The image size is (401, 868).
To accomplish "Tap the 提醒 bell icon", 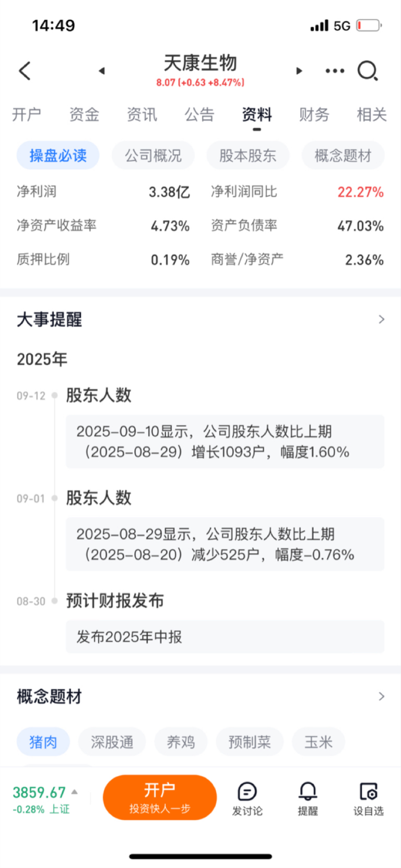I will [x=308, y=799].
